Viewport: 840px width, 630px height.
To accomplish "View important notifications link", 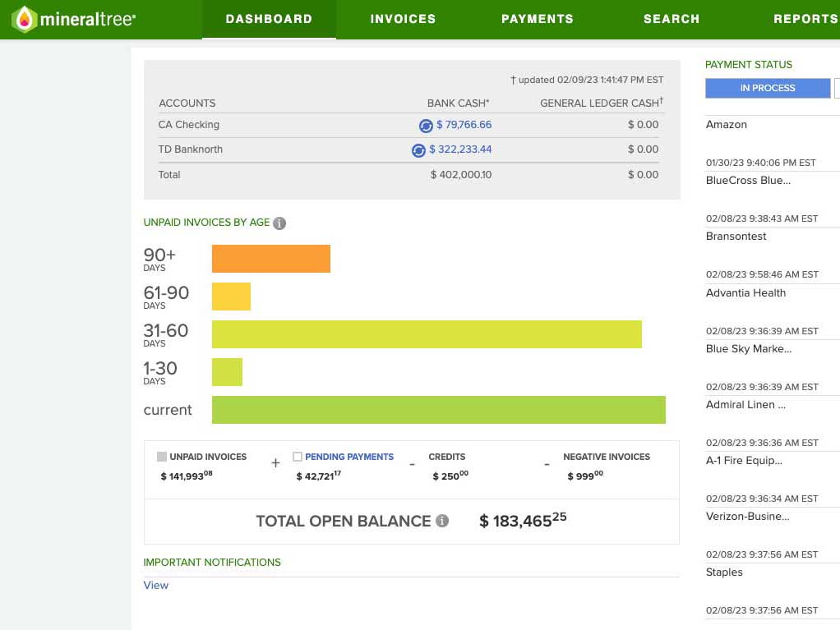I will click(156, 585).
